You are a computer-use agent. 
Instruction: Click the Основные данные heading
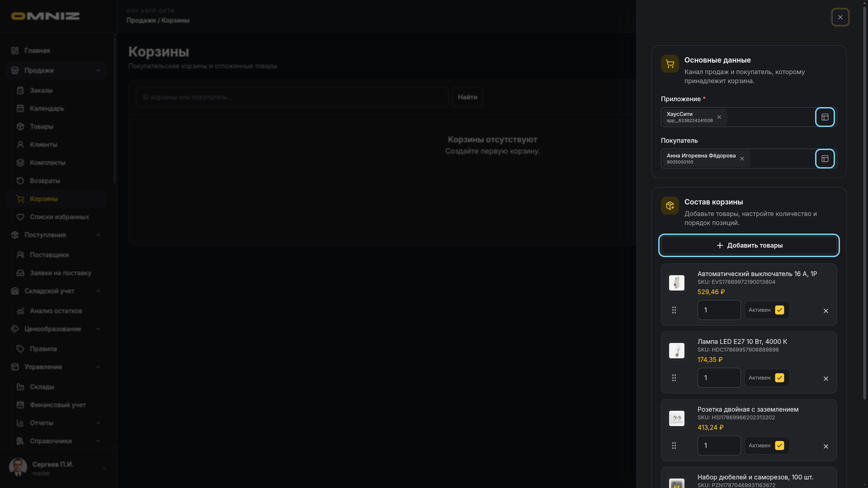[717, 60]
